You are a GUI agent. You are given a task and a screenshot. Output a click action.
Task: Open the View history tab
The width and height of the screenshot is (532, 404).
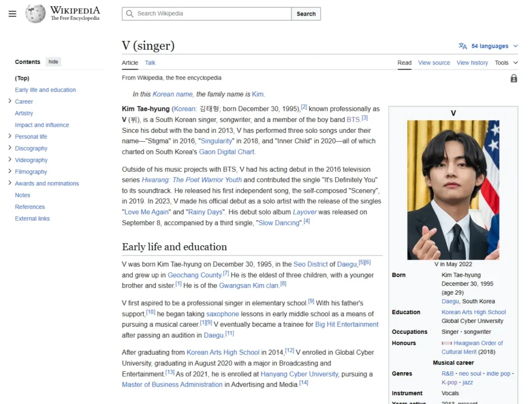coord(472,62)
